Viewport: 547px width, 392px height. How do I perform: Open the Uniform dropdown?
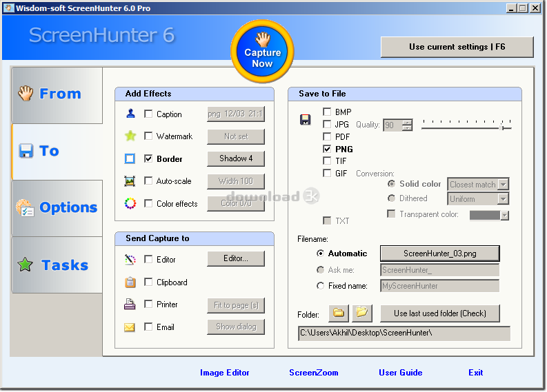(x=503, y=199)
